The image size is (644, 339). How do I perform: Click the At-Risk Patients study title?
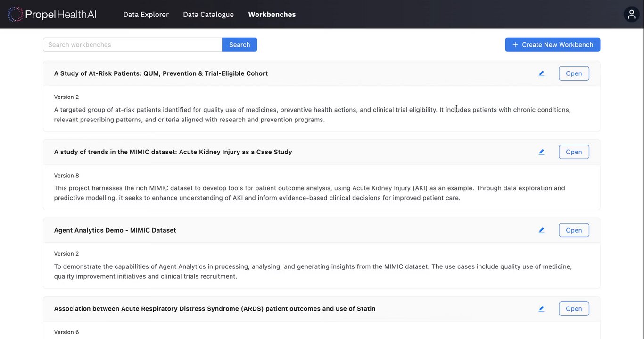tap(161, 73)
